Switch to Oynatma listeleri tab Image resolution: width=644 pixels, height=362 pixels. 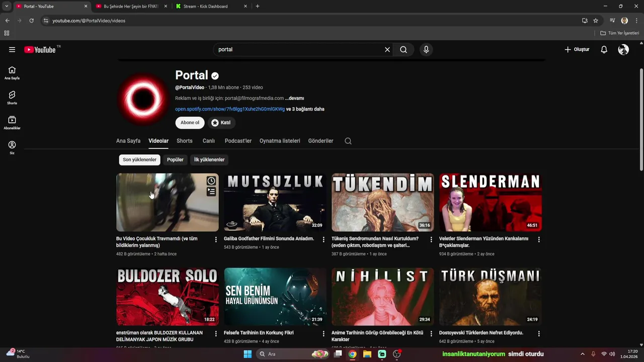[280, 141]
